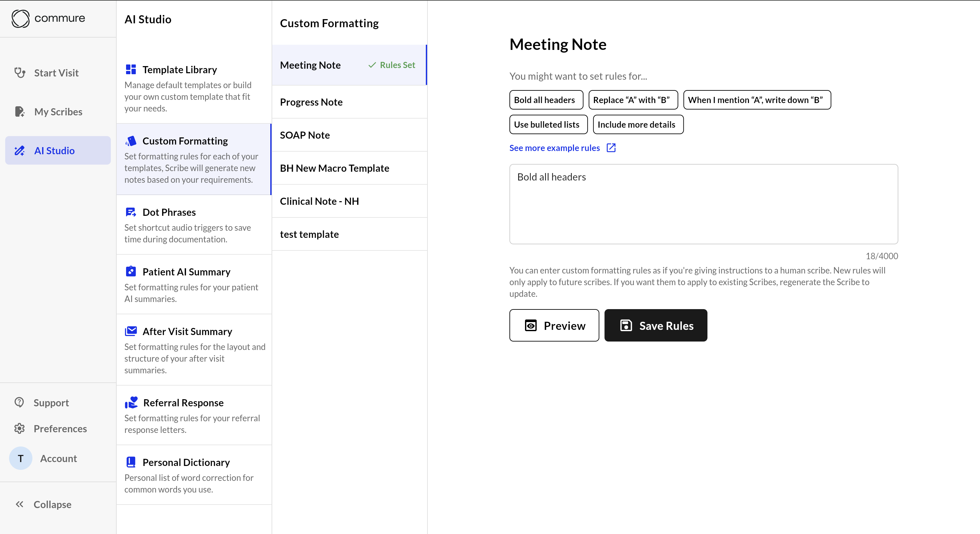Click the After Visit Summary envelope icon
980x534 pixels.
131,331
